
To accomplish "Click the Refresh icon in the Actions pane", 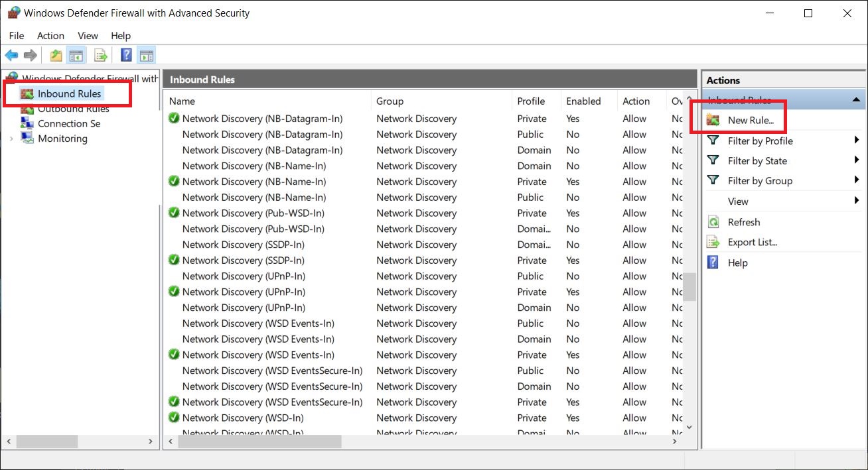I will pos(713,222).
